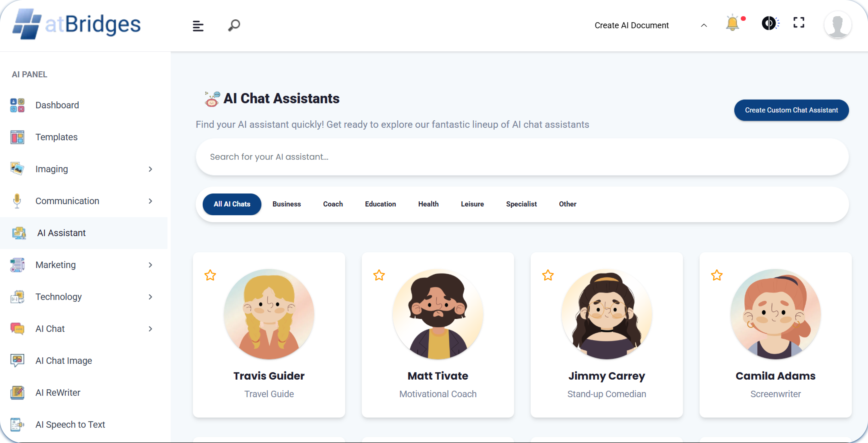Filter by Coach category
Screen dimensions: 868x443
333,204
